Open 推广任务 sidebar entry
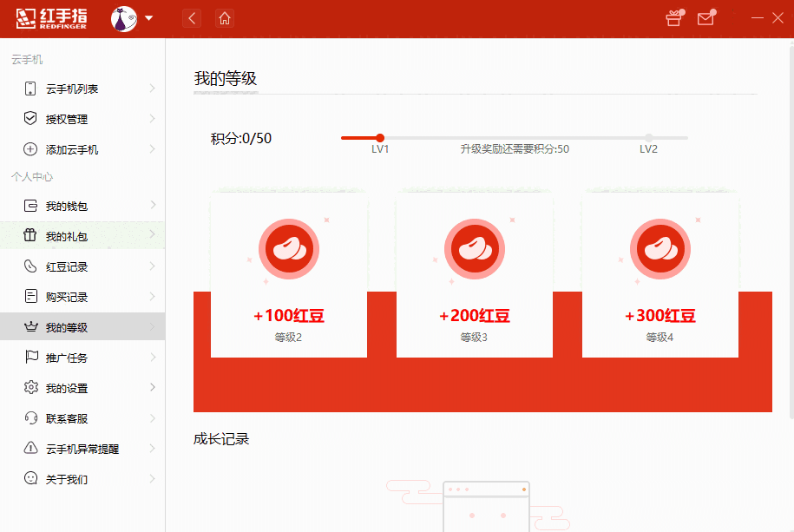Image resolution: width=794 pixels, height=532 pixels. (x=82, y=358)
